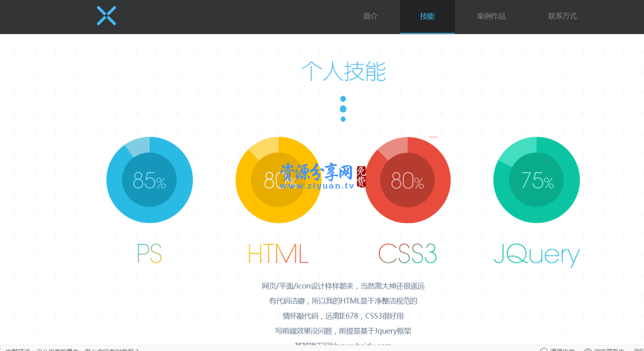644x351 pixels.
Task: Click the PS 85% progress circle
Action: [149, 180]
